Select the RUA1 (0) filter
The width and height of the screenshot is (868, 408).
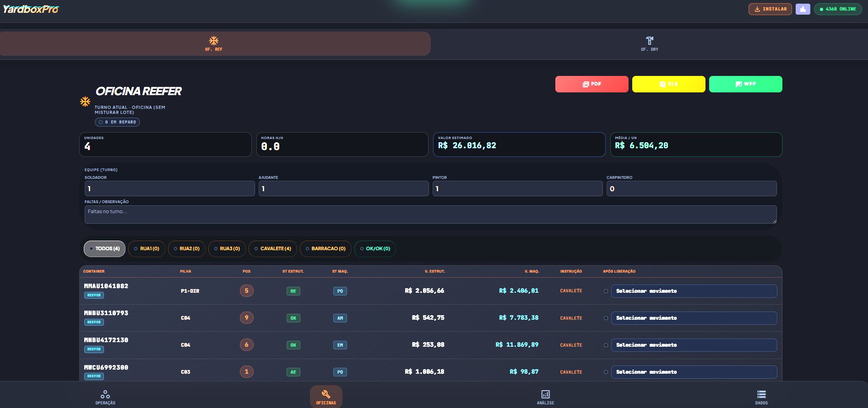pos(146,249)
